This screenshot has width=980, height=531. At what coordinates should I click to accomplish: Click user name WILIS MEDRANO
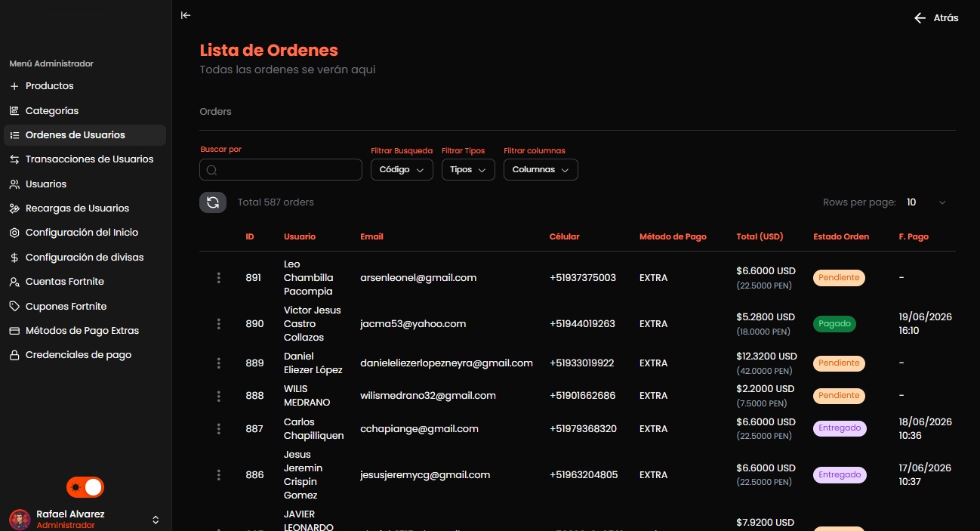point(307,396)
